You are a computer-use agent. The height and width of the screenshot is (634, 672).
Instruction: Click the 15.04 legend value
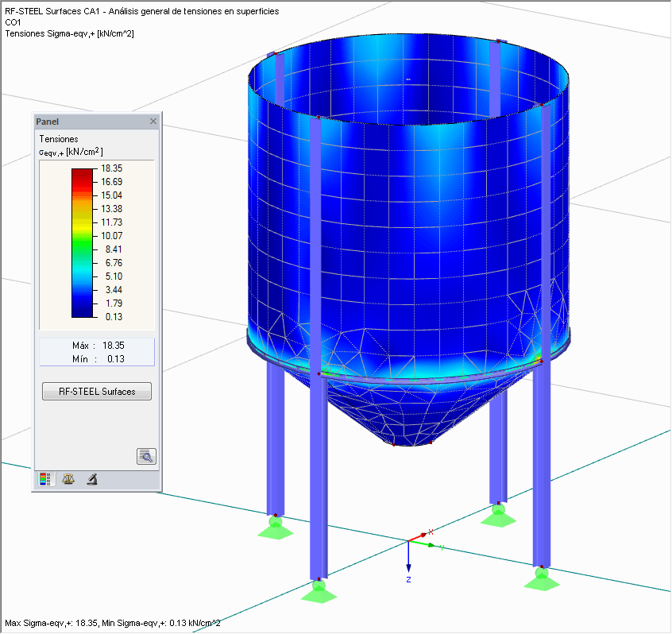point(111,195)
